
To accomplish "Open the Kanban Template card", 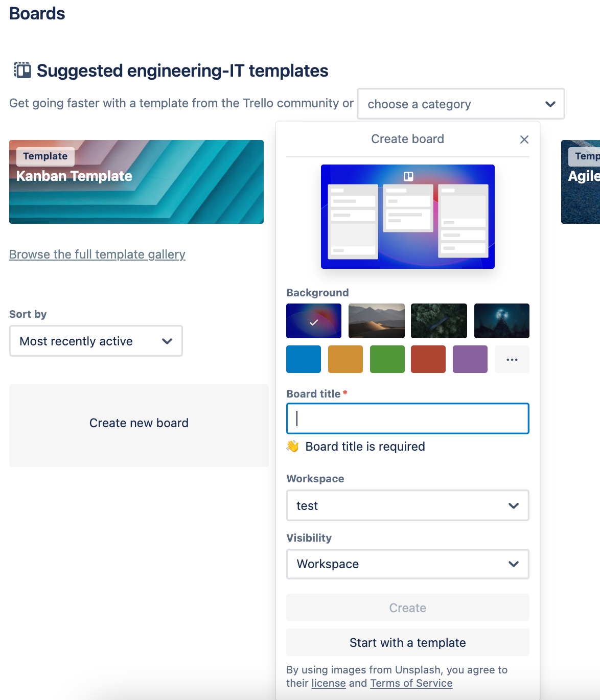I will [x=136, y=182].
